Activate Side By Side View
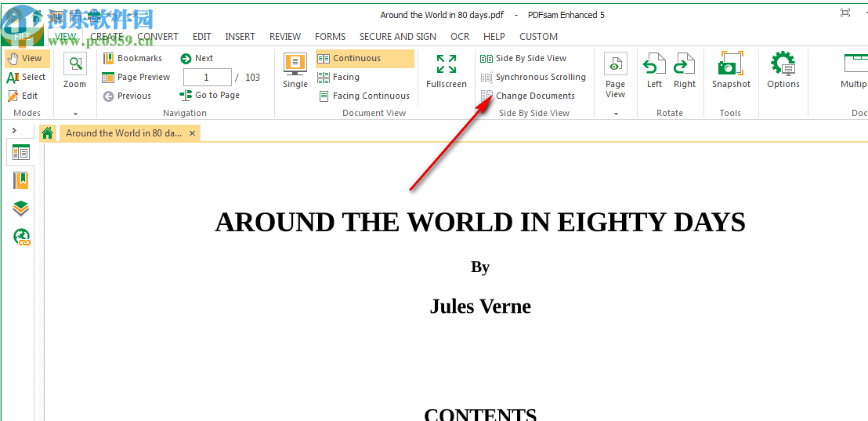This screenshot has height=421, width=868. [x=523, y=58]
